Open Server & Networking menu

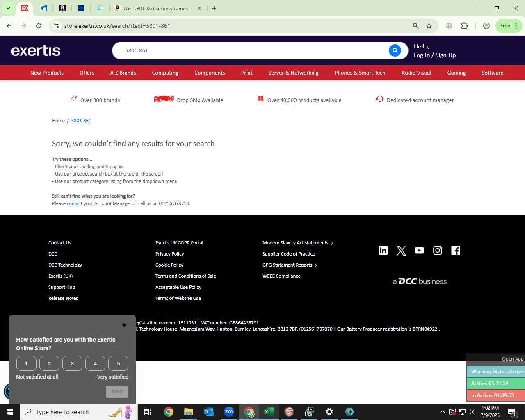click(x=294, y=73)
